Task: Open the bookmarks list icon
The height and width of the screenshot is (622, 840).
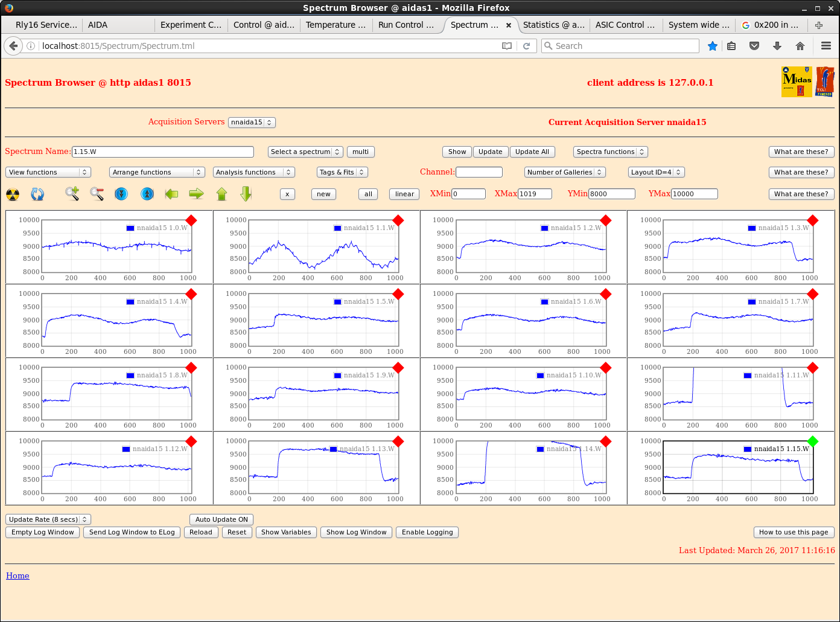Action: coord(731,46)
